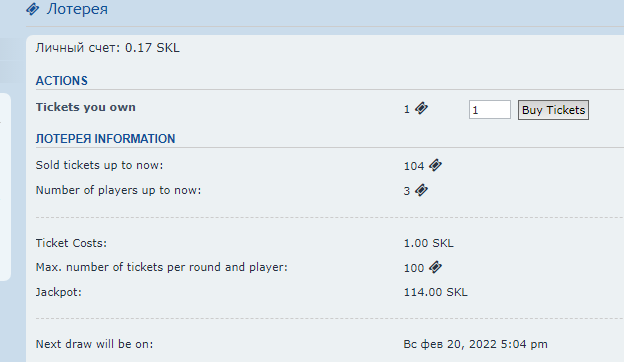This screenshot has width=624, height=362.
Task: Click ticket icon next to Tickets you own
Action: pos(421,108)
